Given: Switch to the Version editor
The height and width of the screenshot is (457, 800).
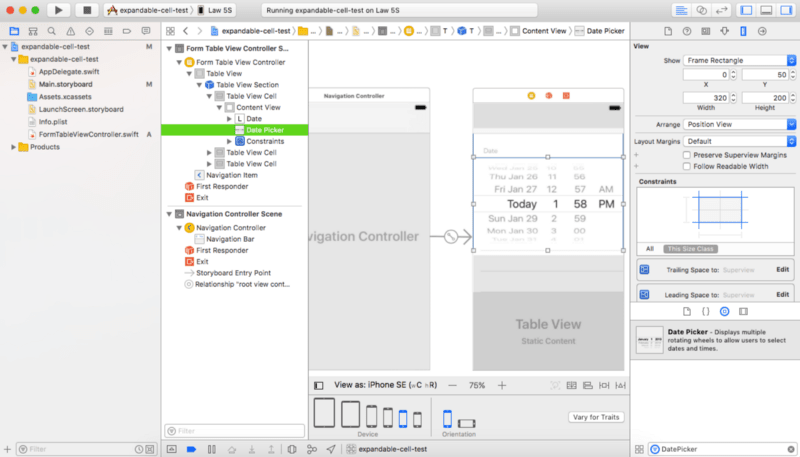Looking at the screenshot, I should [x=722, y=10].
